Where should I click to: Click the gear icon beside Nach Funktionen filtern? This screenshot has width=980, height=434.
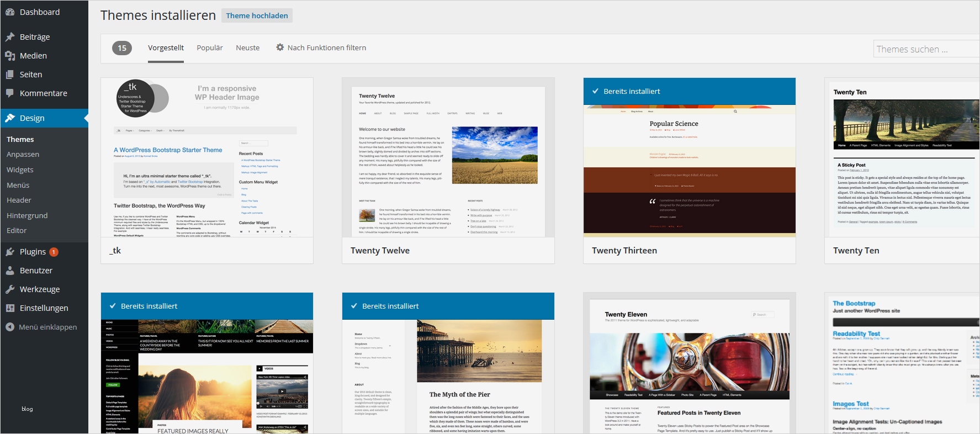click(280, 47)
